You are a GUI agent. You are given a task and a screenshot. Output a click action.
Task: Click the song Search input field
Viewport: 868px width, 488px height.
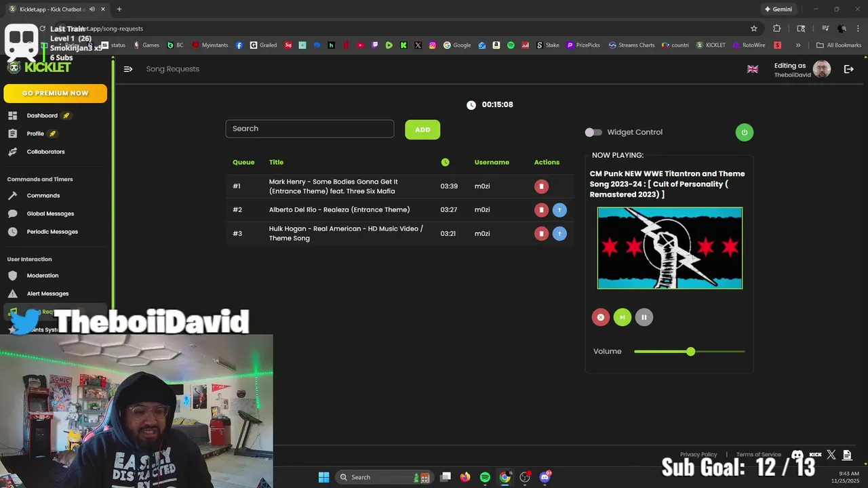(309, 129)
